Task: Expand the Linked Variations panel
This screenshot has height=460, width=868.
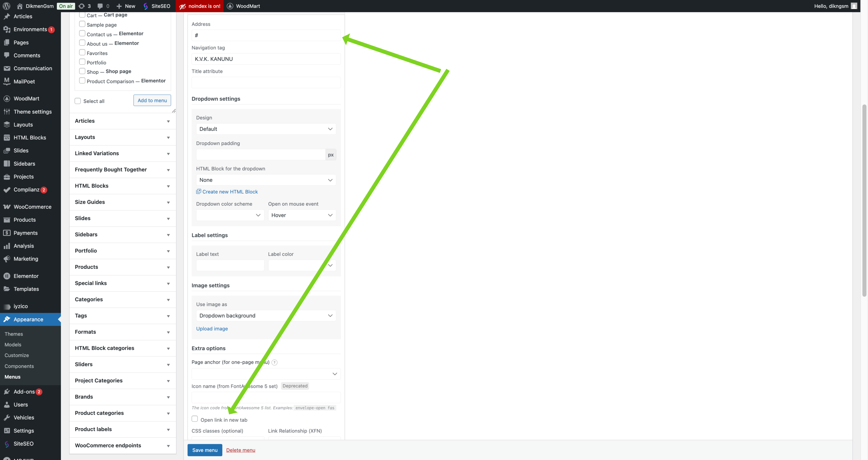Action: click(x=123, y=154)
